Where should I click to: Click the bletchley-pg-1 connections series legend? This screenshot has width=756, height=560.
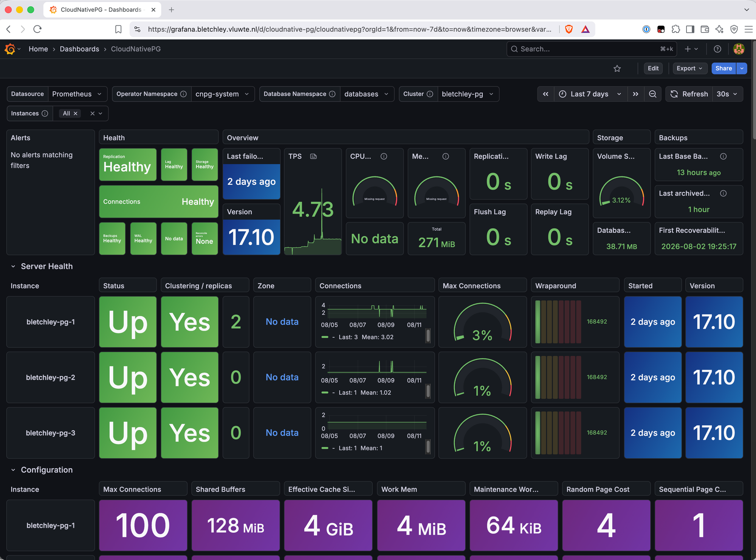click(357, 337)
